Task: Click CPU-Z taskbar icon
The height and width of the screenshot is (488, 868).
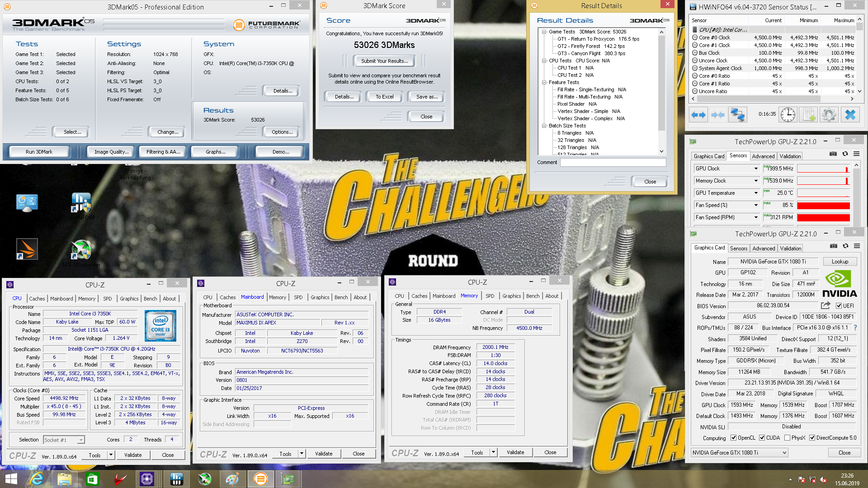Action: point(147,479)
